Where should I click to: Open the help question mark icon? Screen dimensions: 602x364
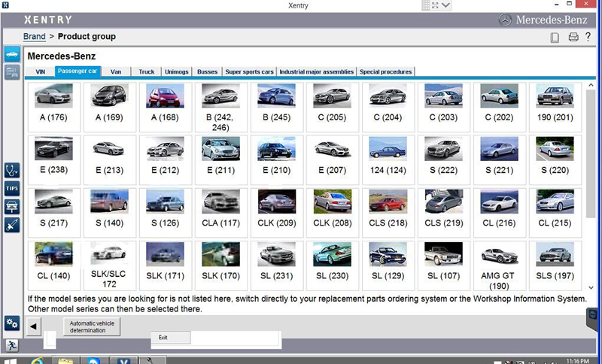588,36
